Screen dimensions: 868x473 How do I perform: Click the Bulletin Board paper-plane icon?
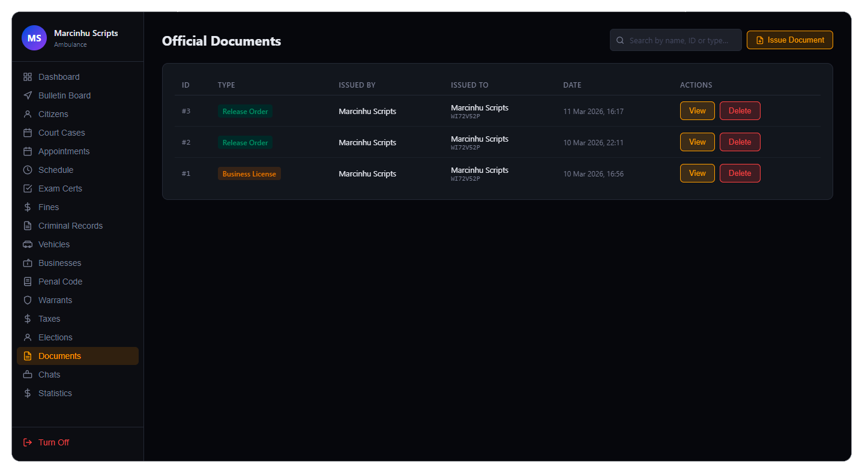tap(28, 95)
